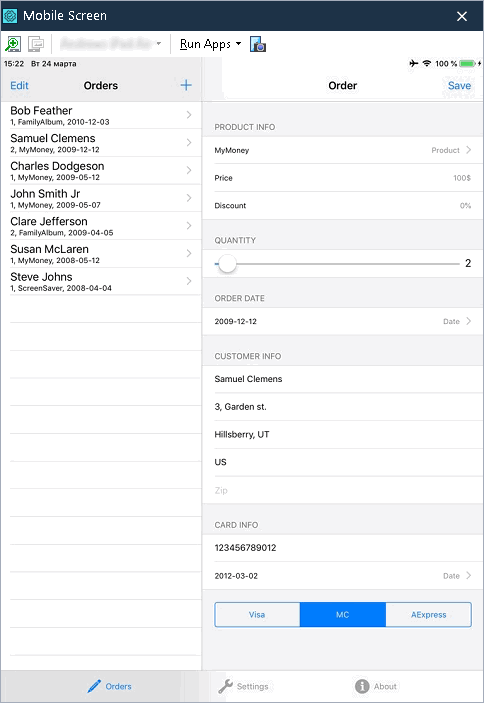Click the Mobile Screen app logo icon
484x703 pixels.
(10, 16)
